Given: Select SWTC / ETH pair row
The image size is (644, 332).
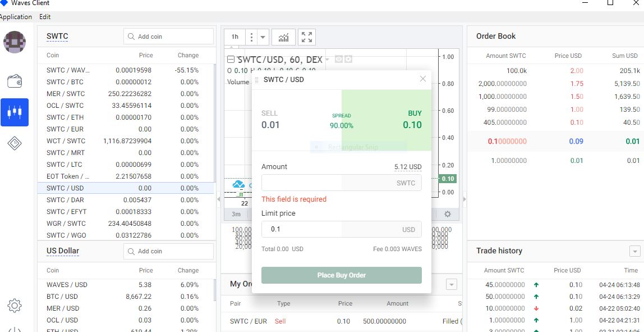Looking at the screenshot, I should (x=126, y=117).
